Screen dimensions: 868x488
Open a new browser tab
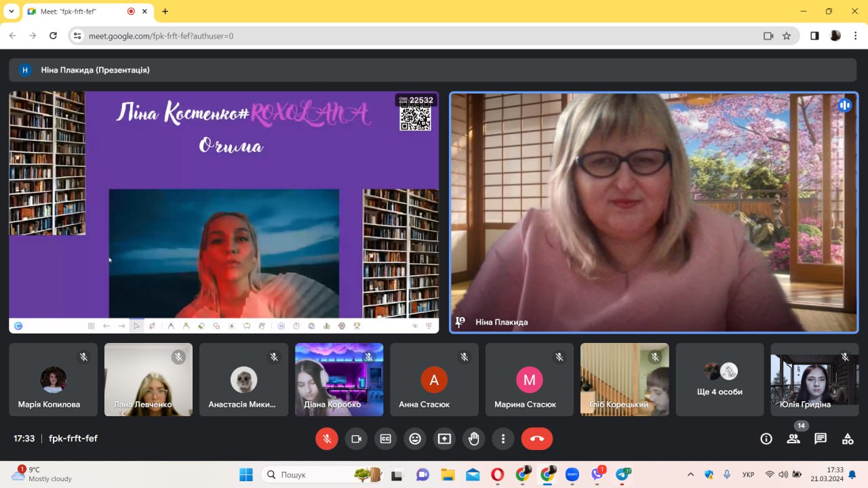165,12
